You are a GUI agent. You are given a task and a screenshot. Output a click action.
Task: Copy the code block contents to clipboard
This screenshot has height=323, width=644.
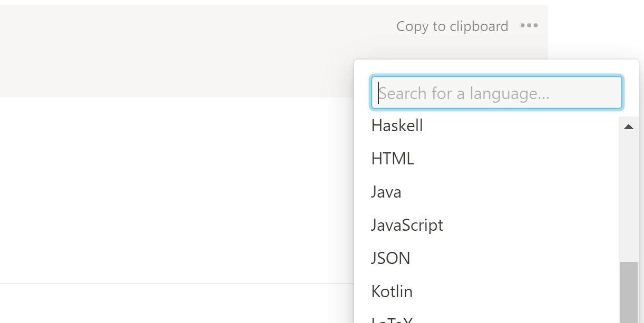[x=452, y=26]
